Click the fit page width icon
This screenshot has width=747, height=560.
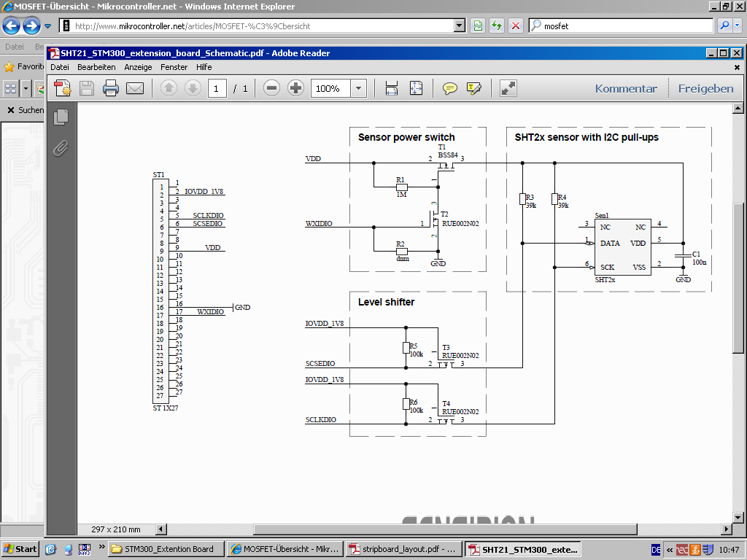(392, 89)
